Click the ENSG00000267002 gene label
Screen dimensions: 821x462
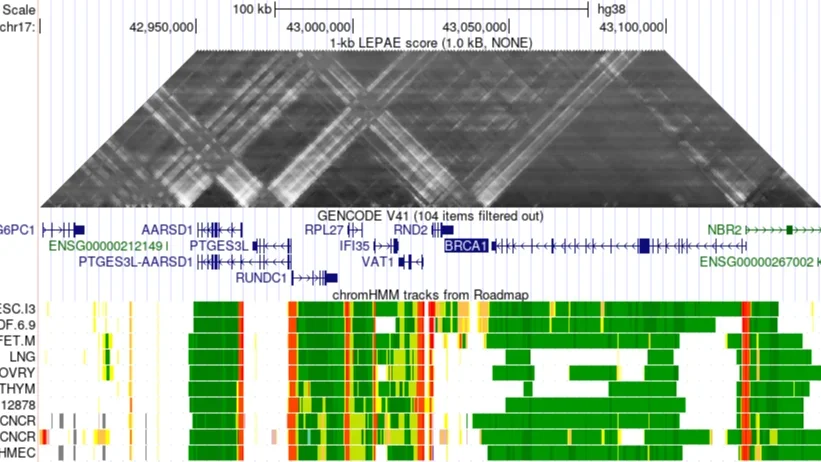[x=756, y=261]
